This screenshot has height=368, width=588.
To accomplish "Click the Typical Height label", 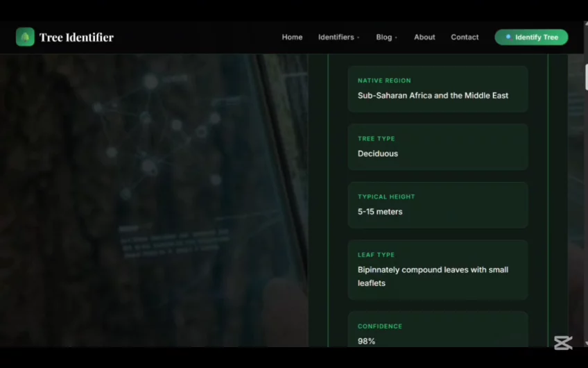I will (386, 196).
